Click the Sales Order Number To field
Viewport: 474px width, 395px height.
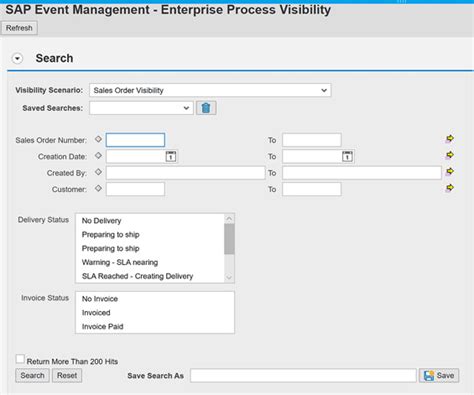(312, 140)
